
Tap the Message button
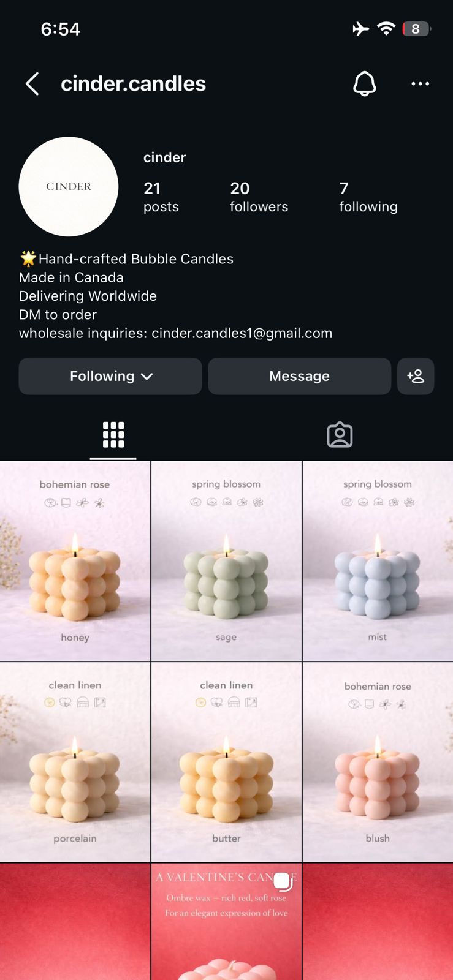click(x=299, y=376)
